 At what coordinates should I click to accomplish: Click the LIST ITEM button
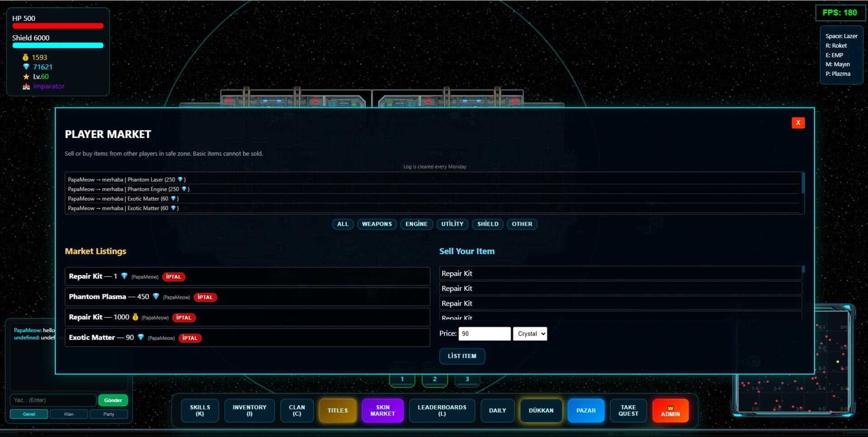(x=462, y=356)
